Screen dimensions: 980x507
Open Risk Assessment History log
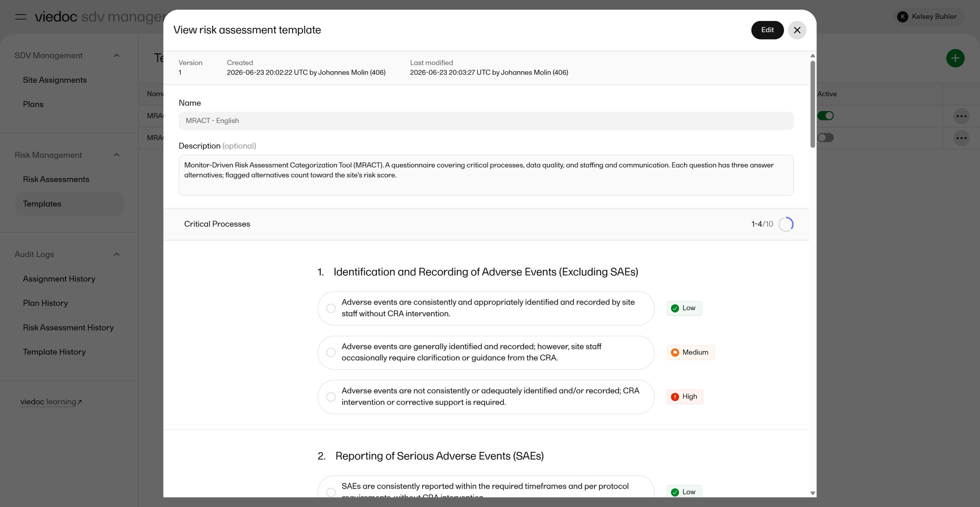[68, 327]
